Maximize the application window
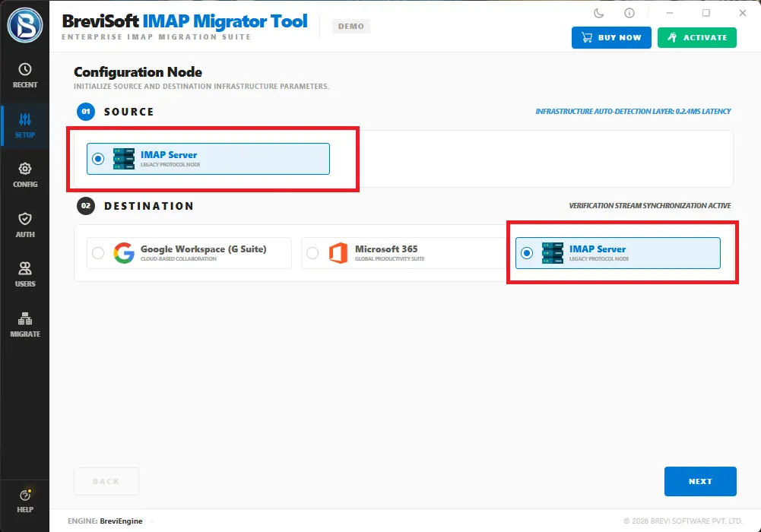This screenshot has width=761, height=532. tap(706, 13)
